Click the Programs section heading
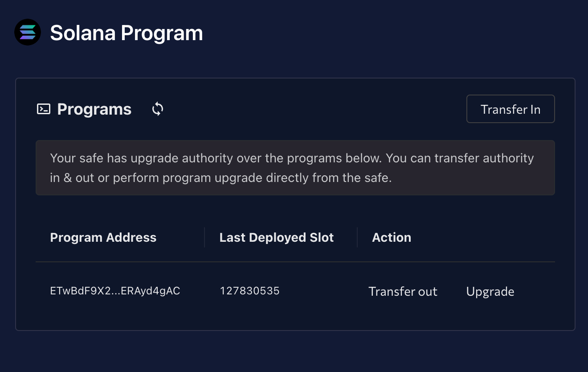588x372 pixels. pos(94,109)
